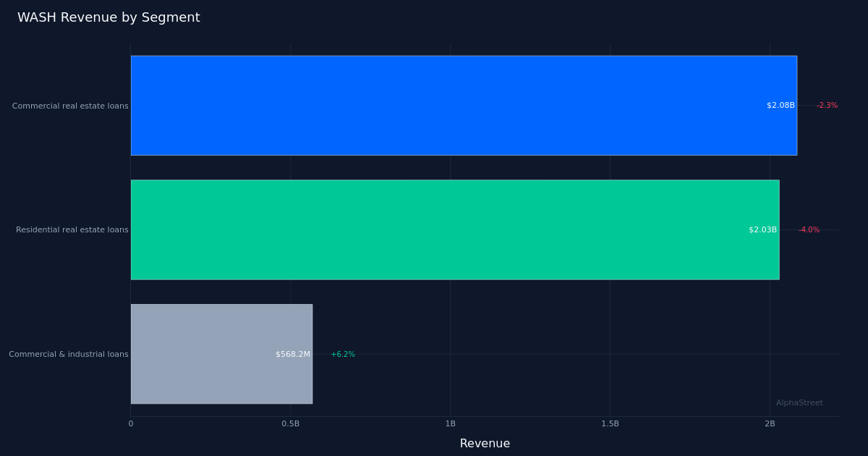The height and width of the screenshot is (456, 868).
Task: Select the +6.2% change indicator
Action: point(344,354)
